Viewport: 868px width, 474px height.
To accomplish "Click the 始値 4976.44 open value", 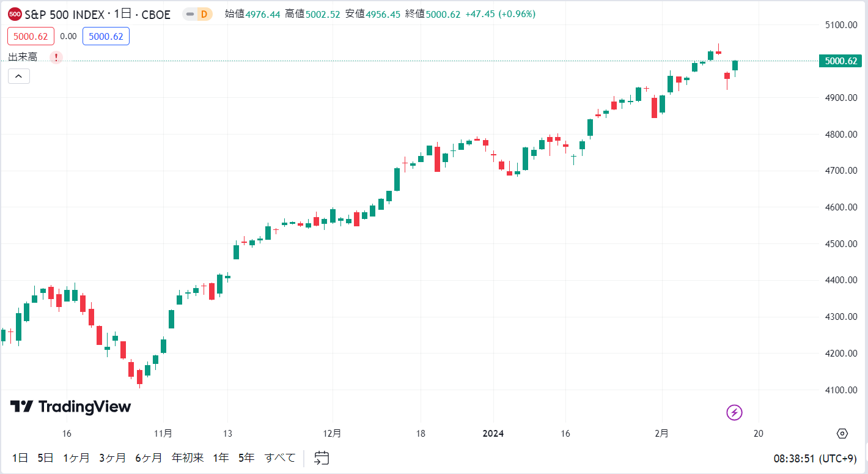I will [252, 14].
